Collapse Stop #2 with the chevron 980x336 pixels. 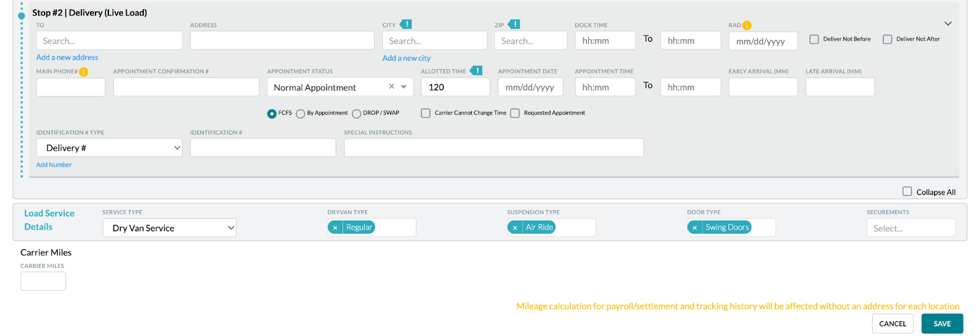pyautogui.click(x=948, y=24)
